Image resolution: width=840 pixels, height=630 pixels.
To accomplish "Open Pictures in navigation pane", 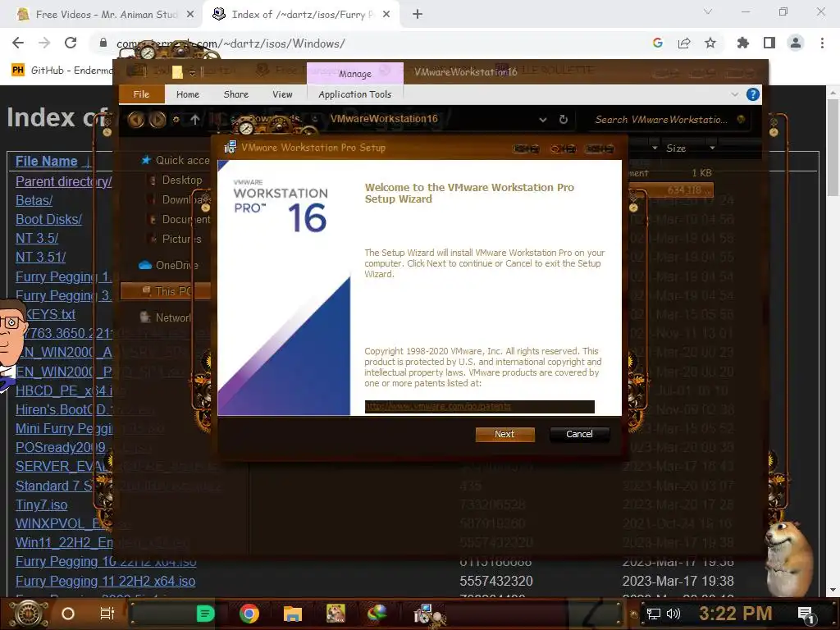I will [181, 239].
